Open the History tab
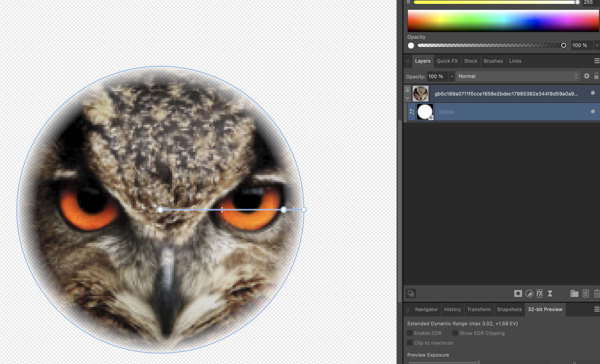This screenshot has height=364, width=600. click(452, 309)
